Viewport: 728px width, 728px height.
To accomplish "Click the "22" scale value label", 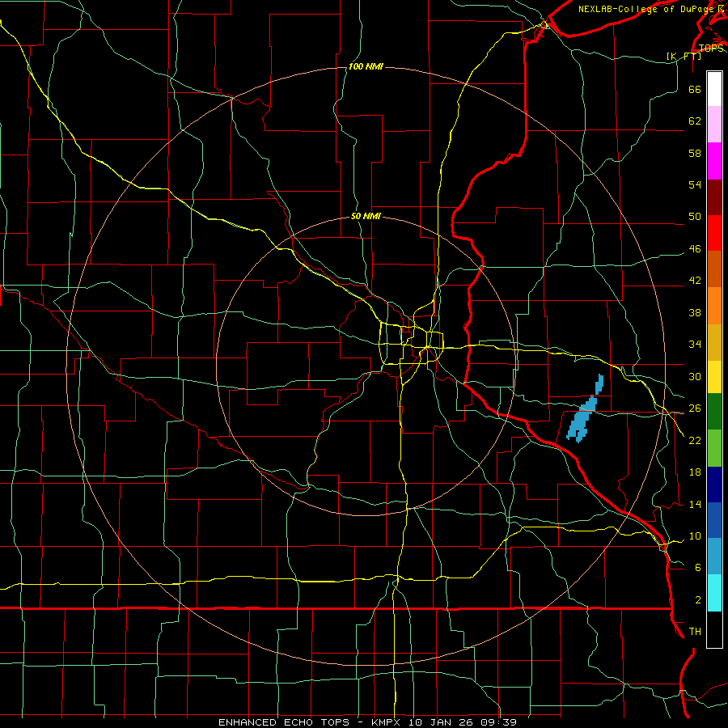I will [x=695, y=440].
